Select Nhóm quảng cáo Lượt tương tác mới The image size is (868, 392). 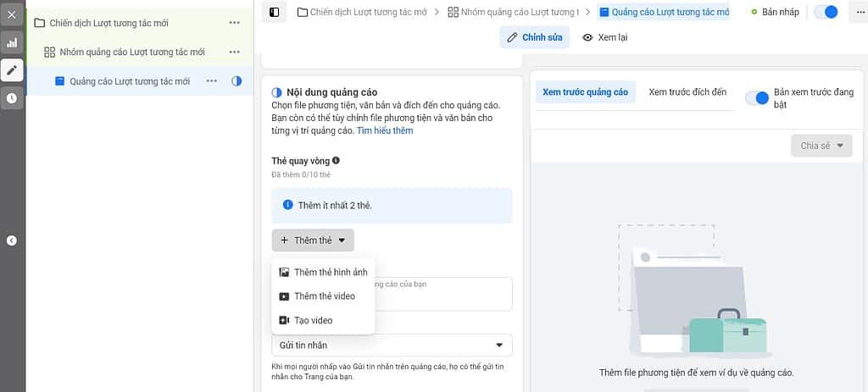click(x=131, y=52)
